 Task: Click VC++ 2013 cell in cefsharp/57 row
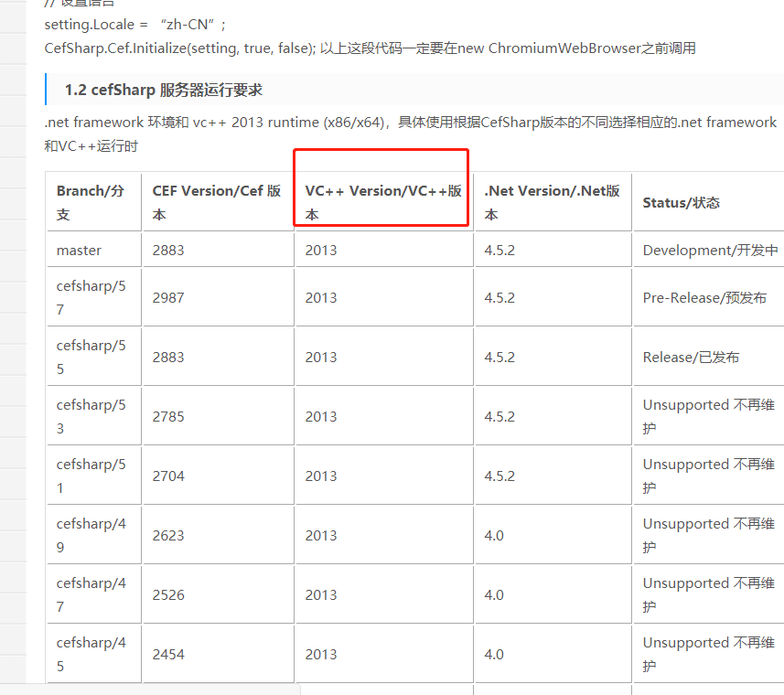pos(383,297)
